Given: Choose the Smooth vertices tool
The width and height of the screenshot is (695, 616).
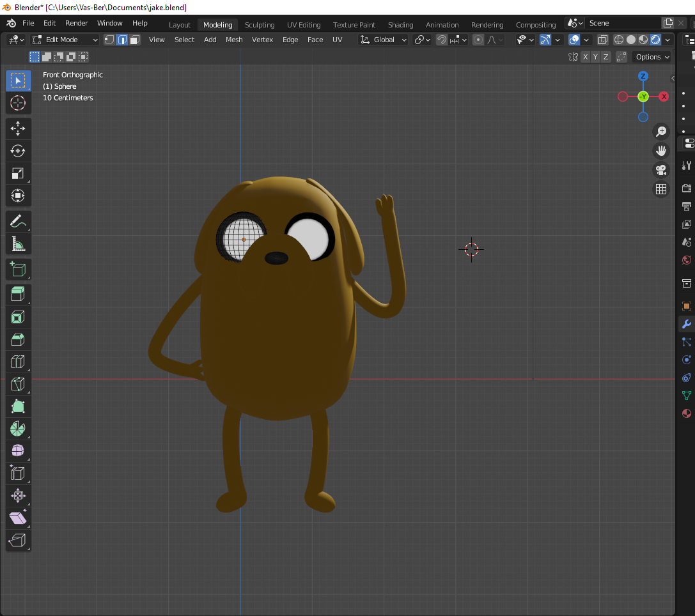Looking at the screenshot, I should [18, 451].
